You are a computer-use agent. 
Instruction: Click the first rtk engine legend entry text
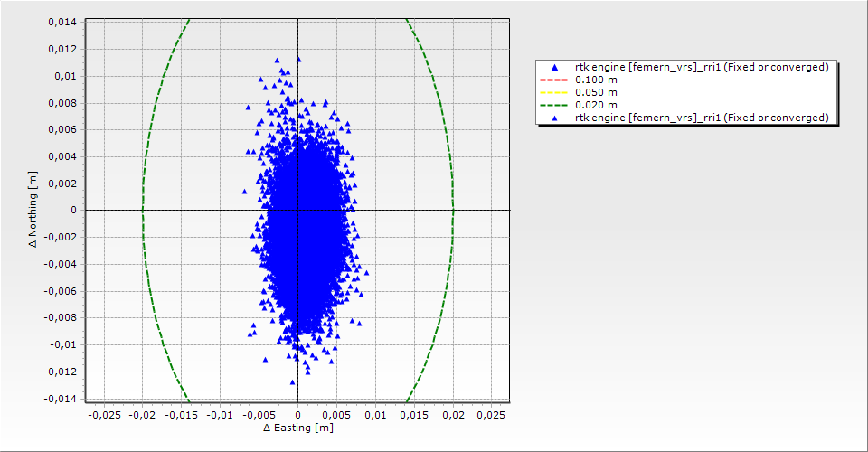pyautogui.click(x=702, y=67)
